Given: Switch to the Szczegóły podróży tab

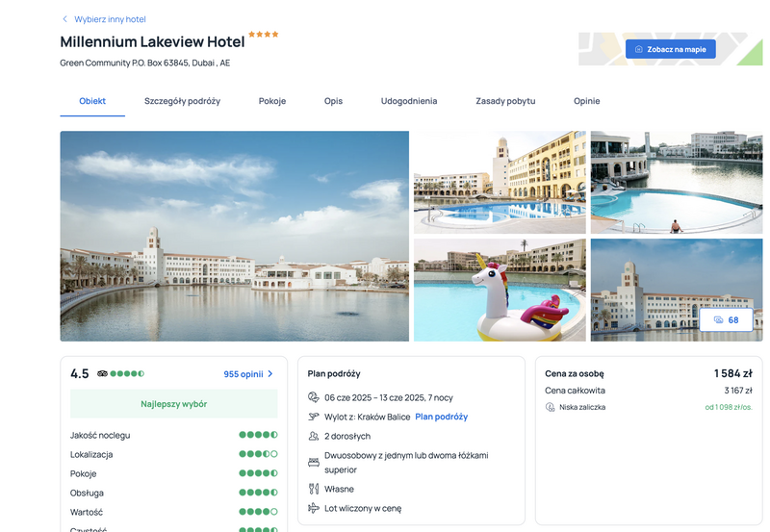Looking at the screenshot, I should point(182,101).
